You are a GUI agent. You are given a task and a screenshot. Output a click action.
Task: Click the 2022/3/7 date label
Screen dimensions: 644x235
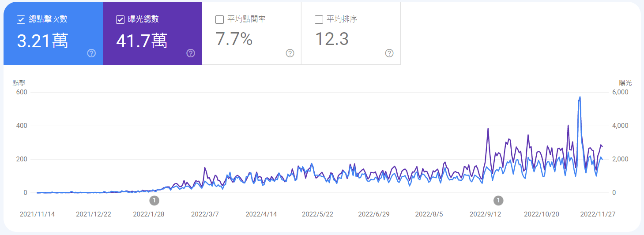tap(205, 214)
